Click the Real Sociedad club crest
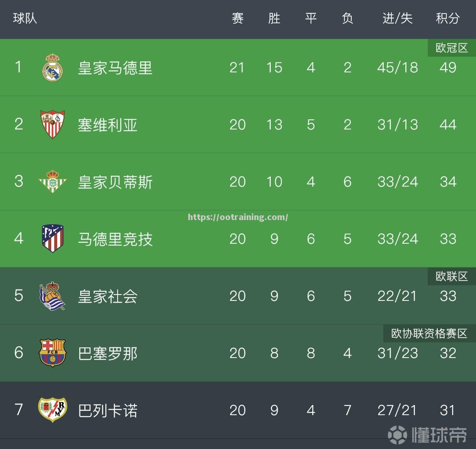 coord(52,296)
